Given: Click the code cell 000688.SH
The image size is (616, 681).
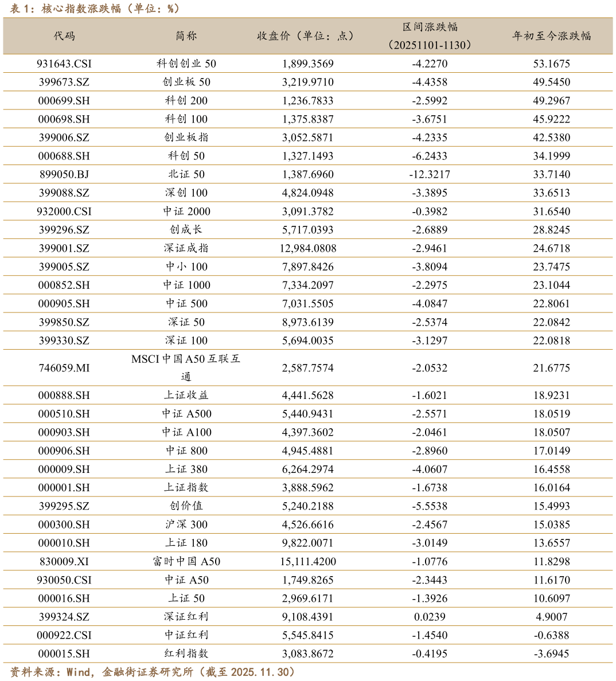Looking at the screenshot, I should (x=64, y=156).
